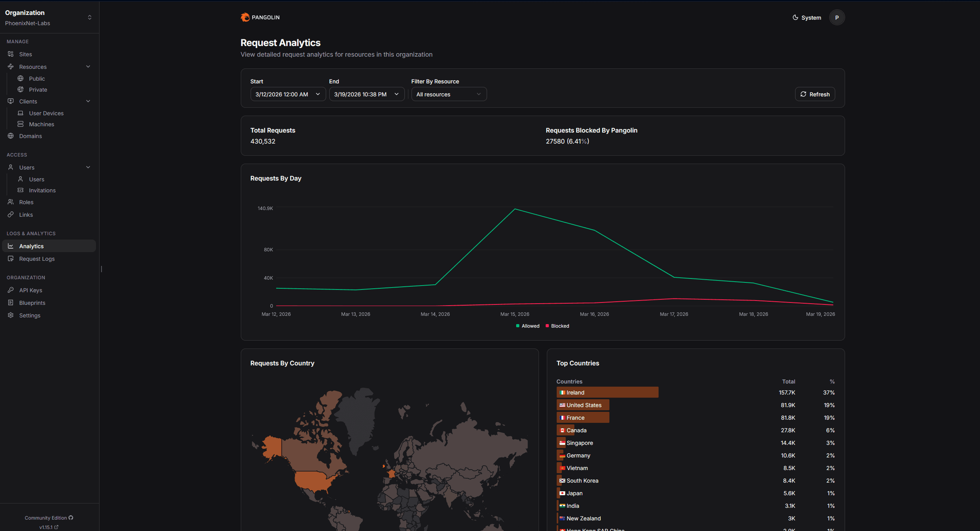Open organization Settings gear
The height and width of the screenshot is (531, 980).
click(x=11, y=315)
